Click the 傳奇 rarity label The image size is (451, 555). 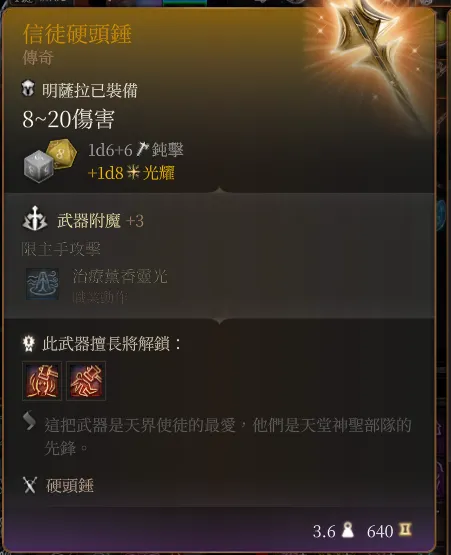point(38,58)
